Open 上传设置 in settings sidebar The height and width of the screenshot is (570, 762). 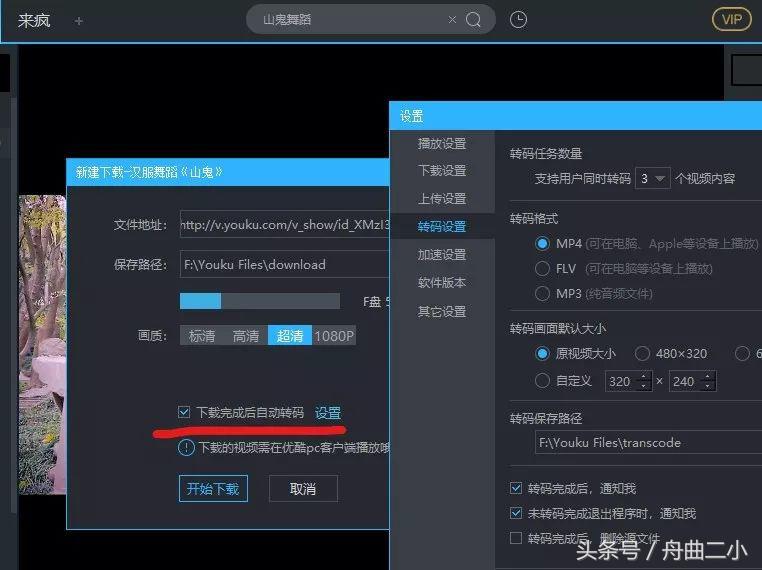coord(442,198)
